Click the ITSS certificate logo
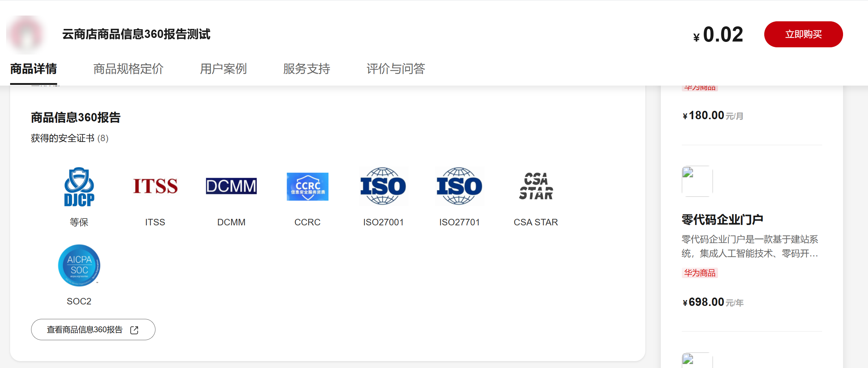Image resolution: width=868 pixels, height=368 pixels. 155,186
